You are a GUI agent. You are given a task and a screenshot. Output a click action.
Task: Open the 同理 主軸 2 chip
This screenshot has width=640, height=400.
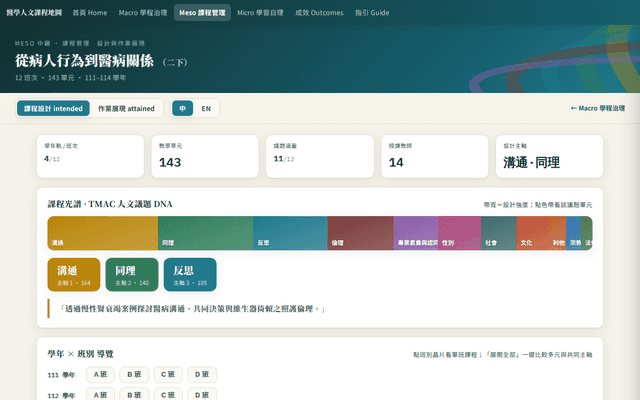pyautogui.click(x=132, y=275)
